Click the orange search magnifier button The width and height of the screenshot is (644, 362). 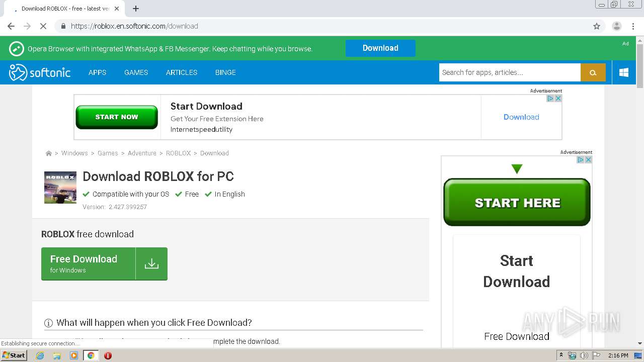coord(593,72)
